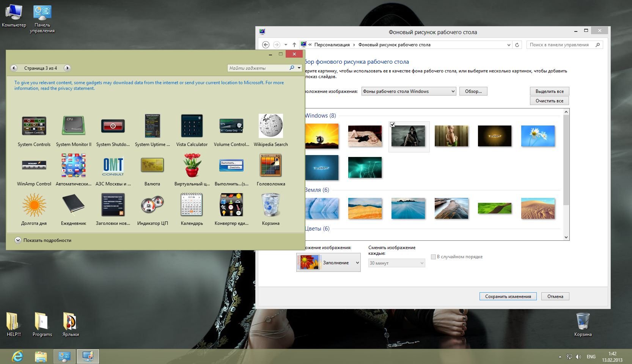632x364 pixels.
Task: Click the magnifier in gadget search box
Action: click(292, 68)
